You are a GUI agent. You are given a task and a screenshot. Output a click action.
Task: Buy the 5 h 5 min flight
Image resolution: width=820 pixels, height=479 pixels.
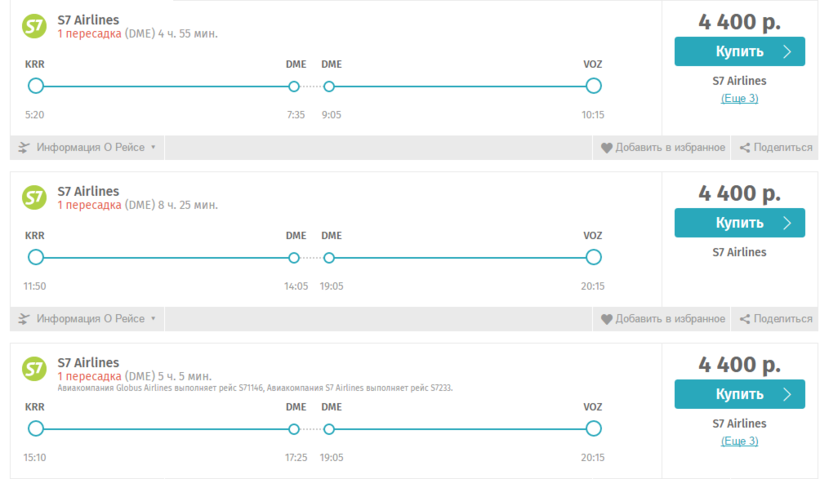[739, 393]
